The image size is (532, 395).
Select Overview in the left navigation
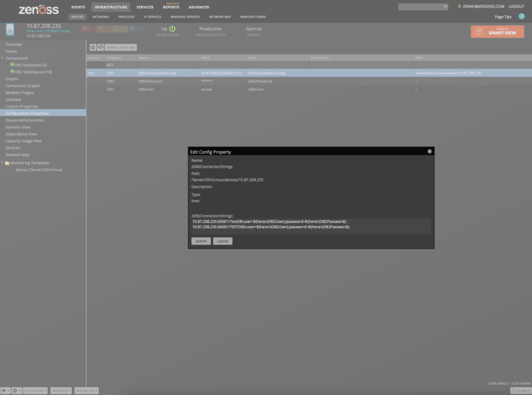pyautogui.click(x=13, y=45)
